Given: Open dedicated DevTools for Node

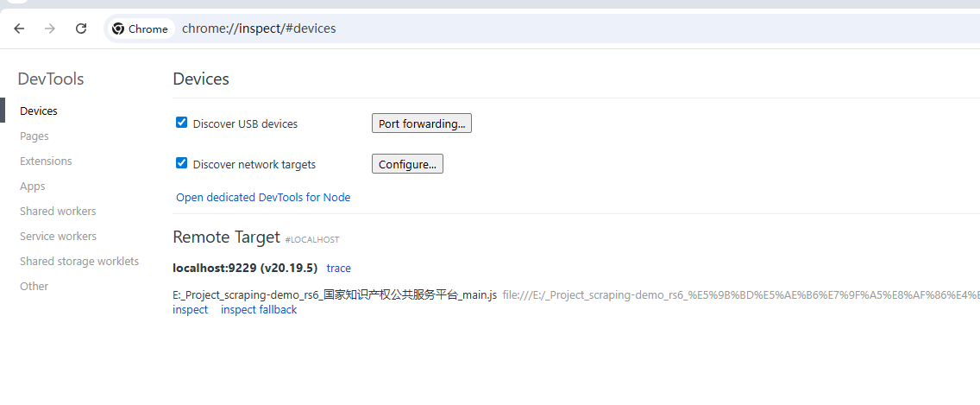Looking at the screenshot, I should tap(263, 197).
